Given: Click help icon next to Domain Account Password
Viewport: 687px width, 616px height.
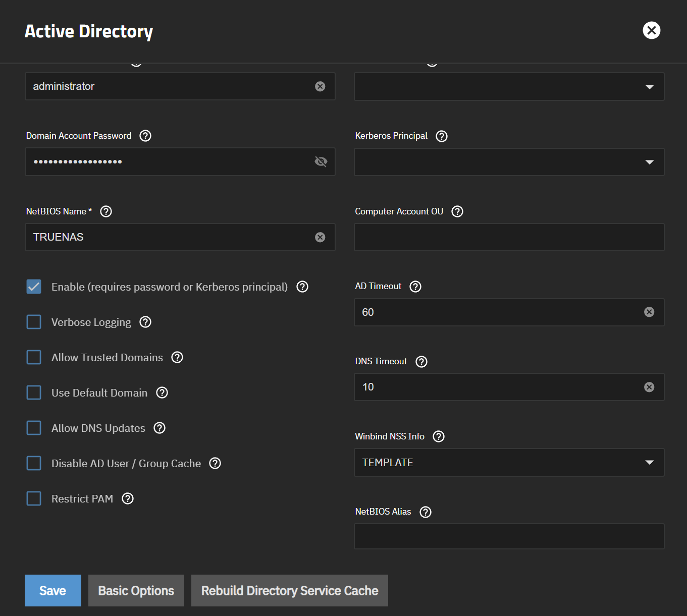Looking at the screenshot, I should click(145, 136).
